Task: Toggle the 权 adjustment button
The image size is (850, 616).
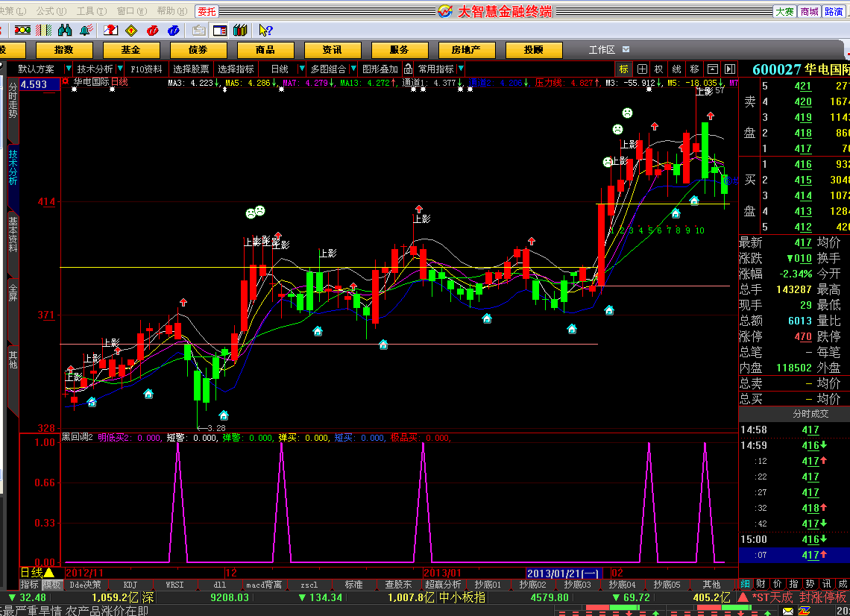Action: (x=658, y=69)
